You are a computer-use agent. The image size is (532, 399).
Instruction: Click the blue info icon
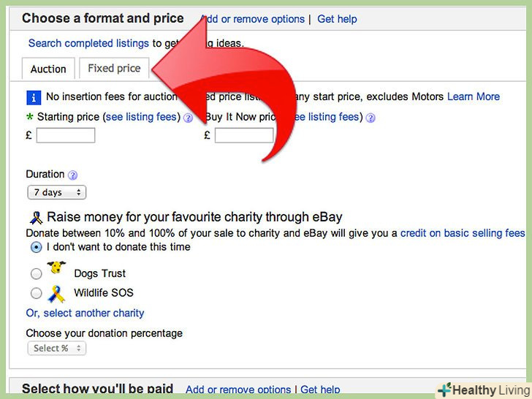pos(33,97)
